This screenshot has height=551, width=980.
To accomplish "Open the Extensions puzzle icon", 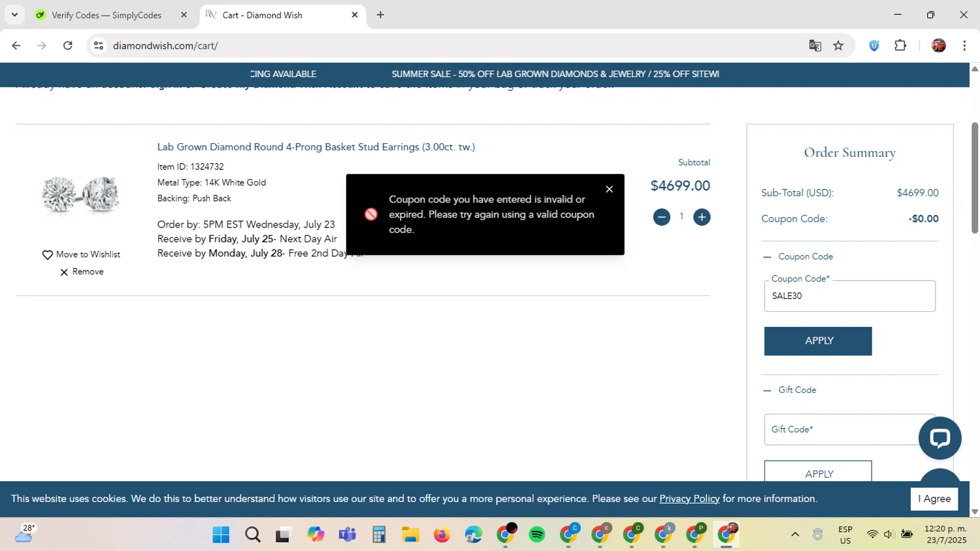I will click(900, 46).
